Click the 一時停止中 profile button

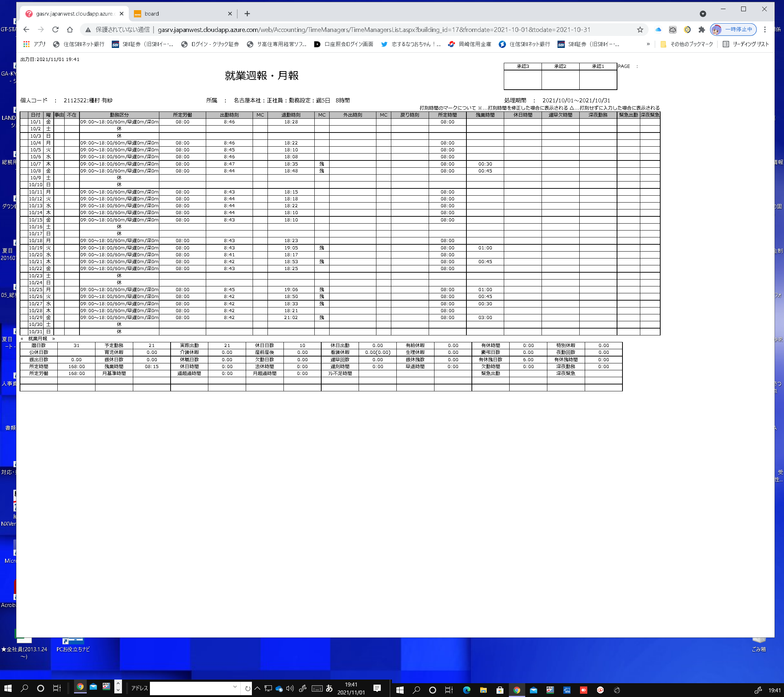coord(734,29)
